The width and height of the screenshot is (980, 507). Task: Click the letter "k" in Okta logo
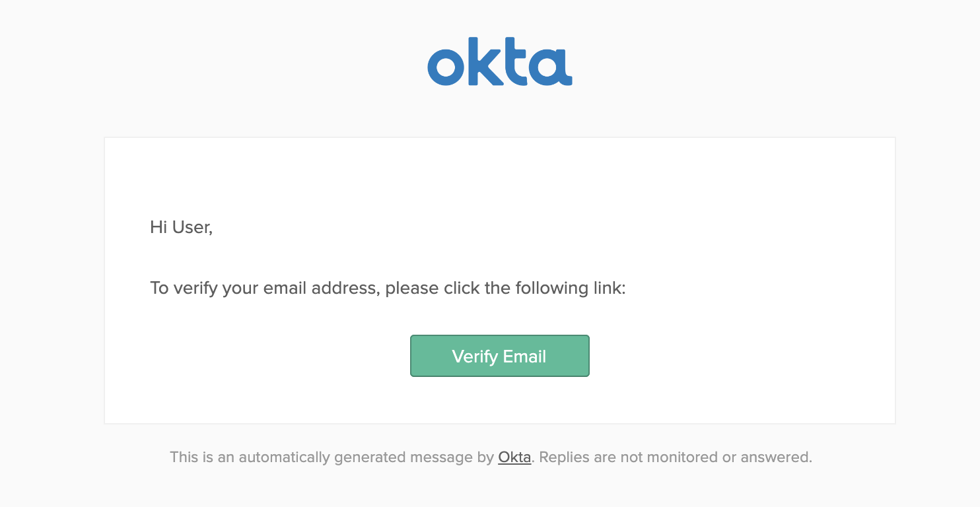[483, 62]
